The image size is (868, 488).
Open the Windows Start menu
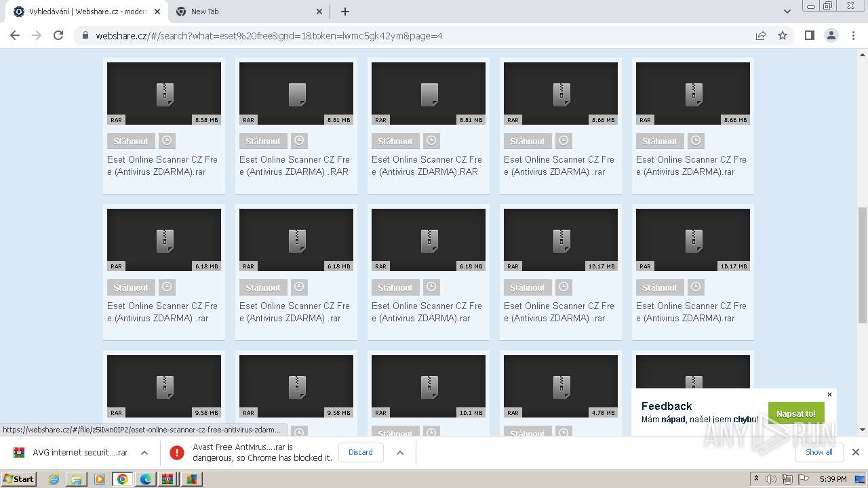(19, 479)
